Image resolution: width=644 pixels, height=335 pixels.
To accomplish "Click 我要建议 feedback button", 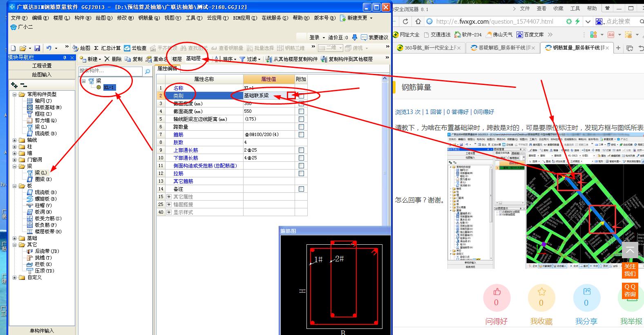I will (375, 38).
